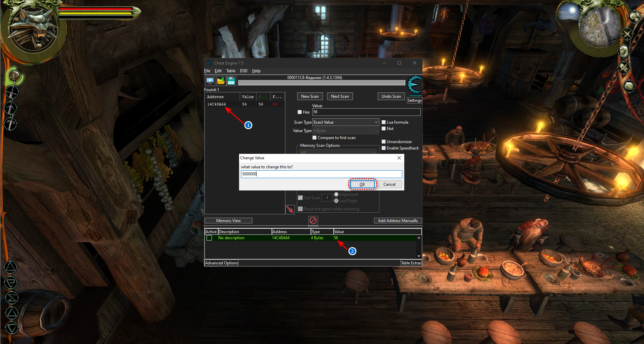Click the Open Process computer icon

click(x=210, y=81)
